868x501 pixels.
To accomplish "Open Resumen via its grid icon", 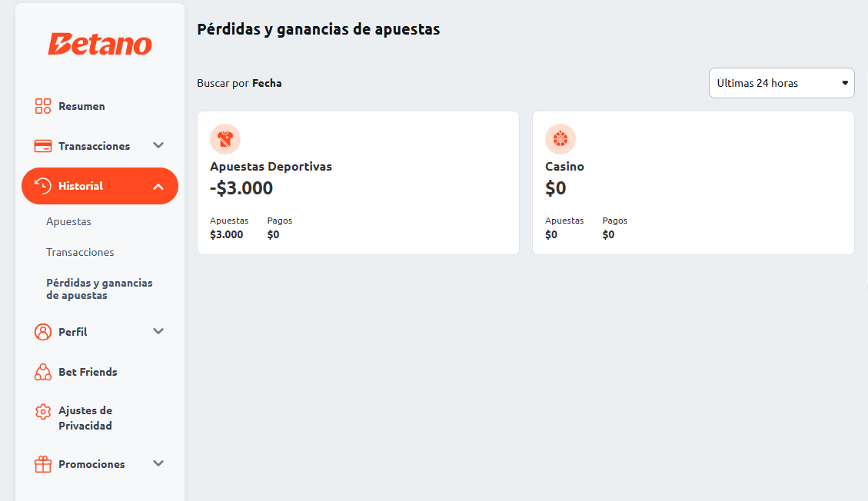I will click(42, 106).
